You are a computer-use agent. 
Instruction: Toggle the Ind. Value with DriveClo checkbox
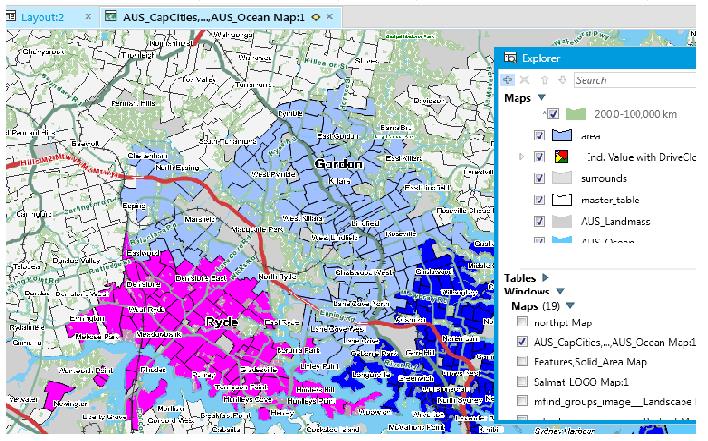(539, 157)
